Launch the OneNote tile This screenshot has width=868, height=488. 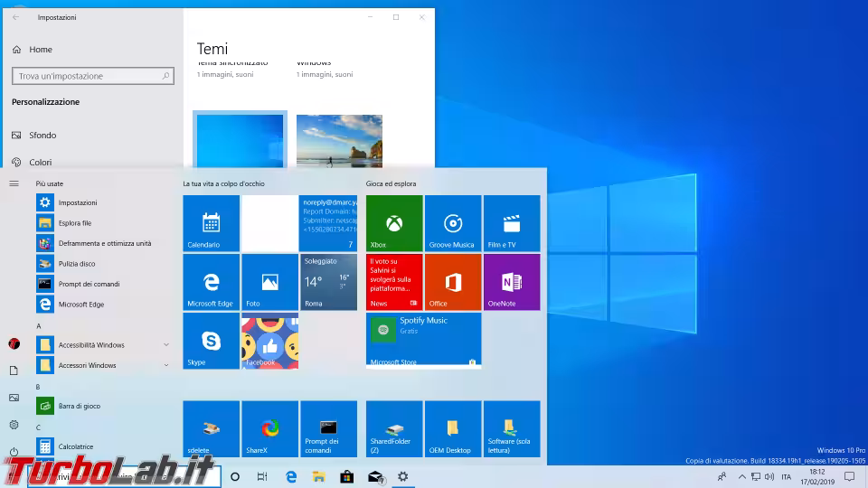point(512,282)
